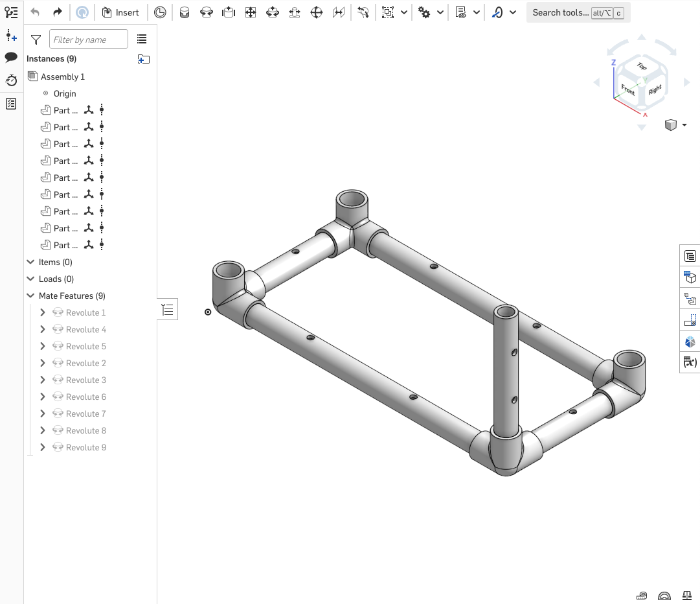
Task: Click the Right face of view cube
Action: [655, 90]
